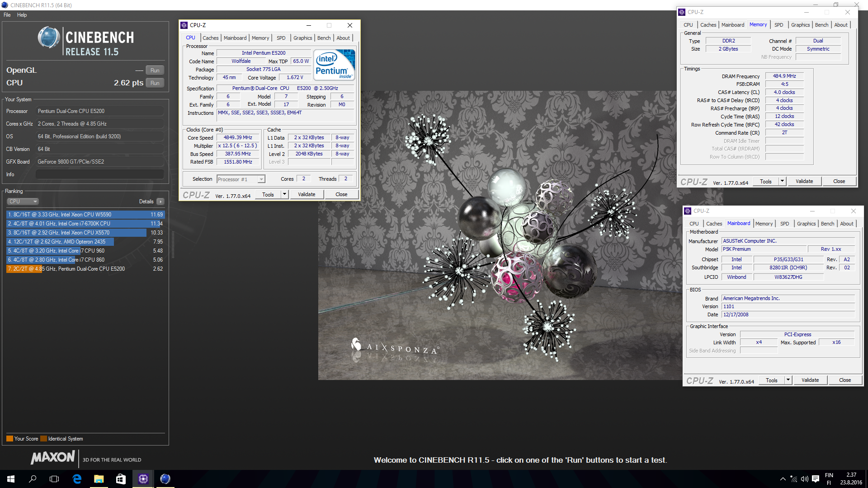Select AMD Opteron 2435 ranking row
This screenshot has width=868, height=488.
[x=85, y=242]
